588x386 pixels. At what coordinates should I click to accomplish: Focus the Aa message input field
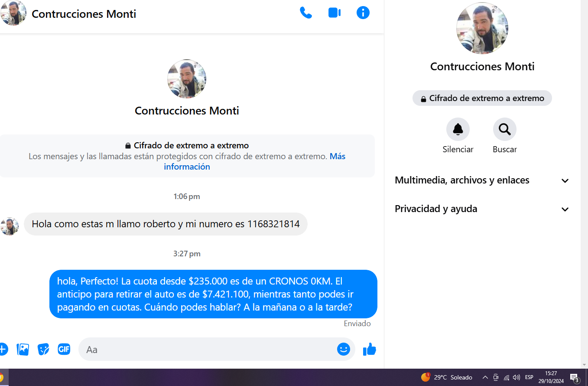pyautogui.click(x=207, y=350)
